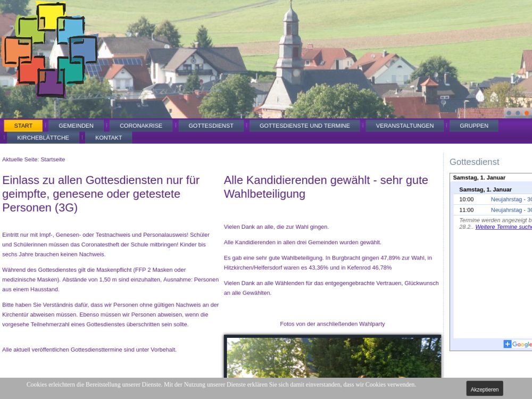Open the Gemeinden menu

pos(76,126)
